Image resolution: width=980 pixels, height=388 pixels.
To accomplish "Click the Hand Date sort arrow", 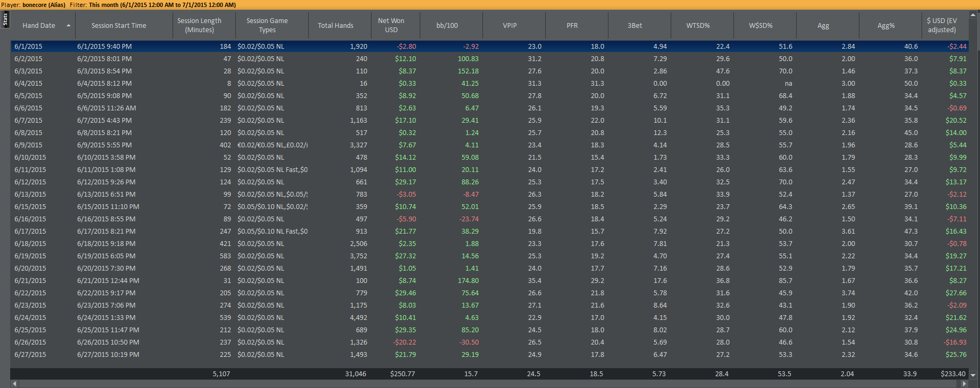I will click(x=69, y=26).
